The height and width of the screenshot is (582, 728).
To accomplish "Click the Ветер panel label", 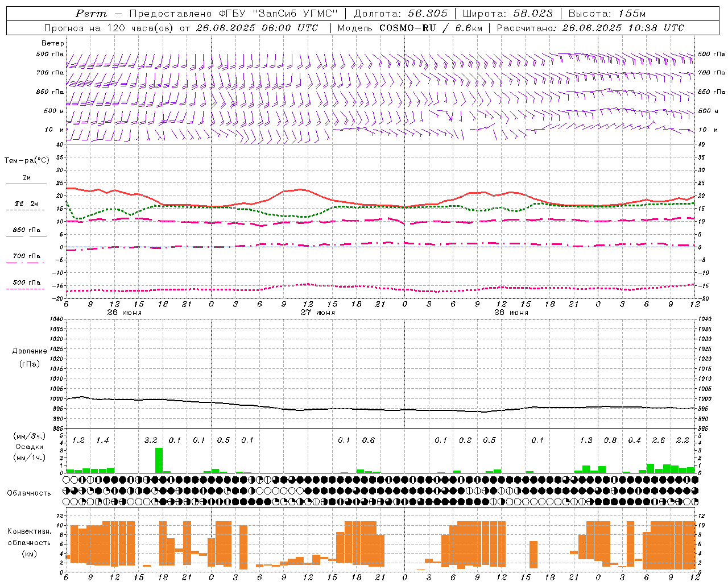I will (x=53, y=43).
